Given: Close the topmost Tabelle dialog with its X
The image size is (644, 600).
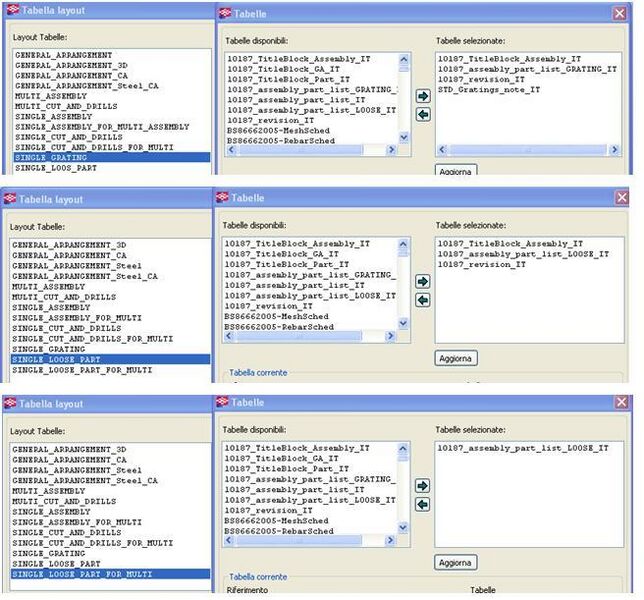Looking at the screenshot, I should point(621,12).
